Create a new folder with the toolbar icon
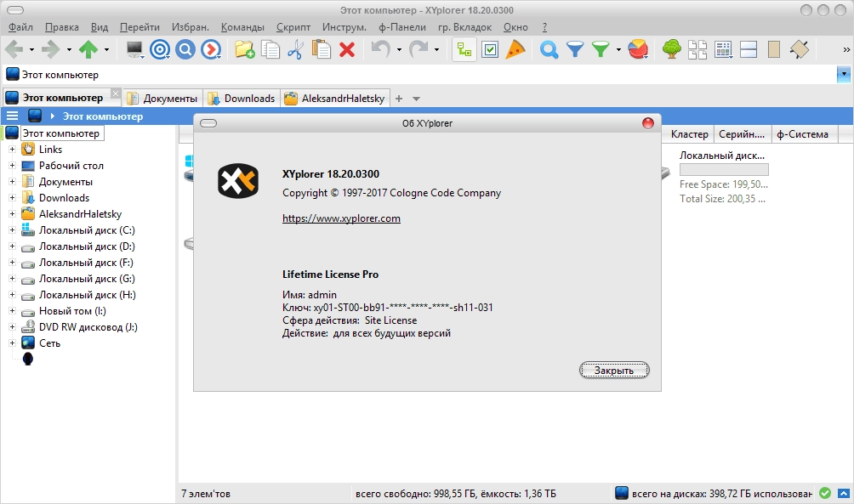 [x=244, y=49]
